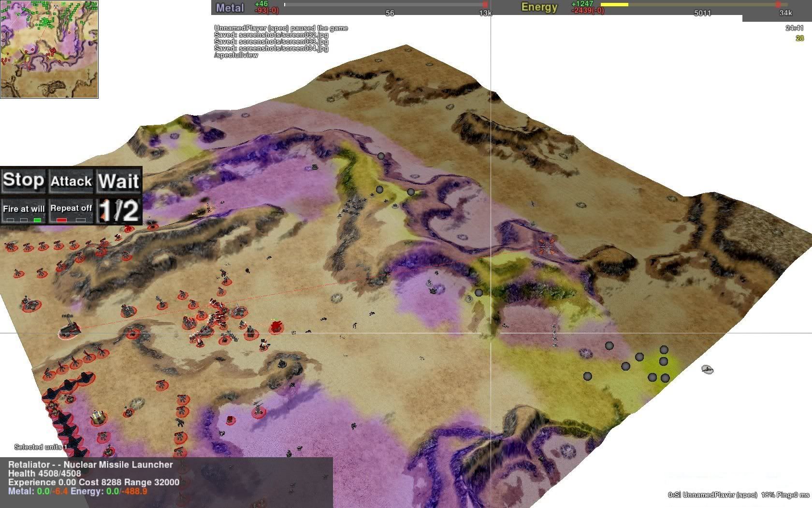Click energy storage value 34k

785,13
